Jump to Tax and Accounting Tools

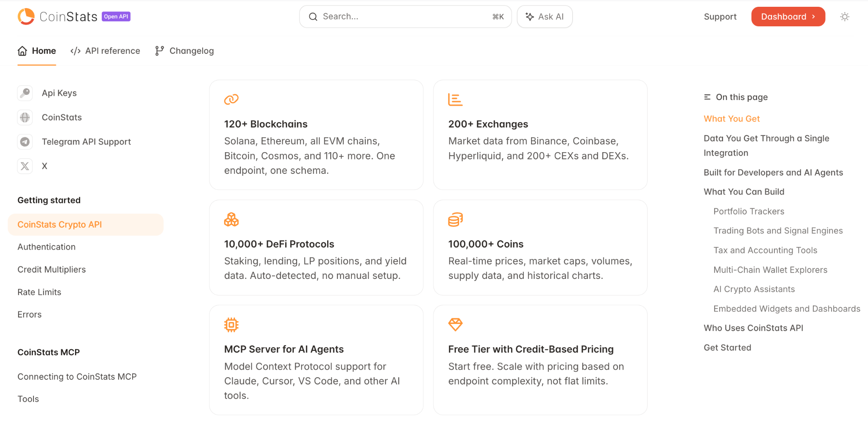[765, 250]
